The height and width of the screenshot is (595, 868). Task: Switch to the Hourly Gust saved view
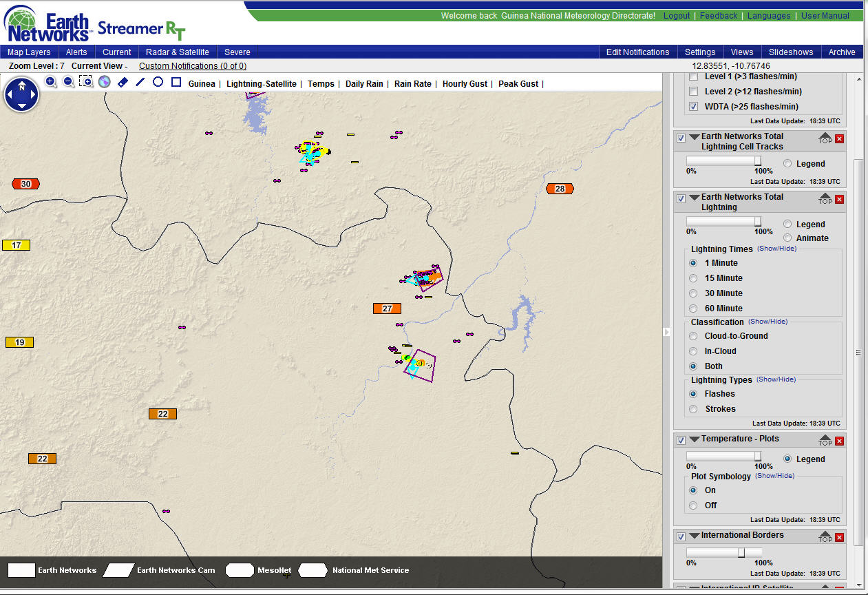[465, 84]
